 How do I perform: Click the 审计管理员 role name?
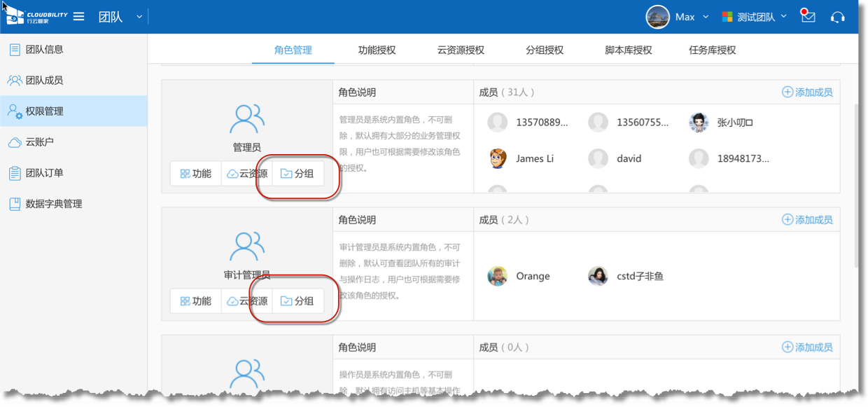pos(247,275)
